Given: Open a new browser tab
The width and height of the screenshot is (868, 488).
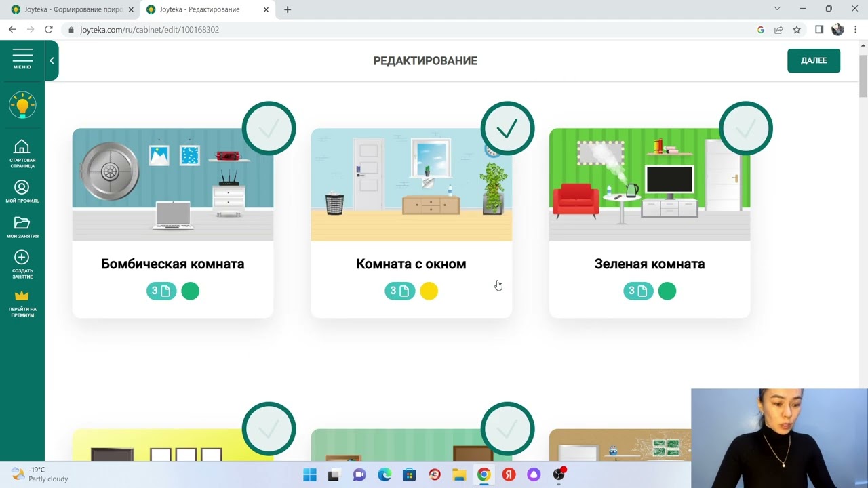Looking at the screenshot, I should point(288,9).
